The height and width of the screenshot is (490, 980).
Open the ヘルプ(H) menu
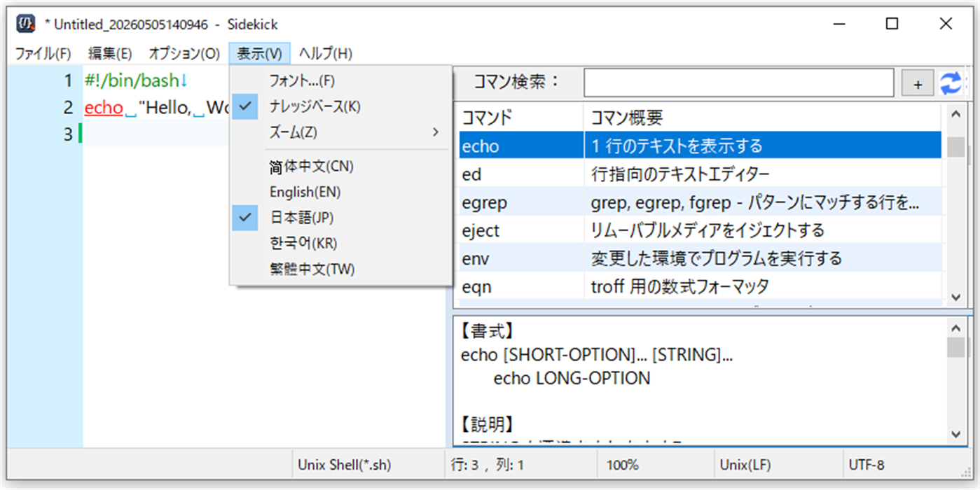click(x=326, y=53)
